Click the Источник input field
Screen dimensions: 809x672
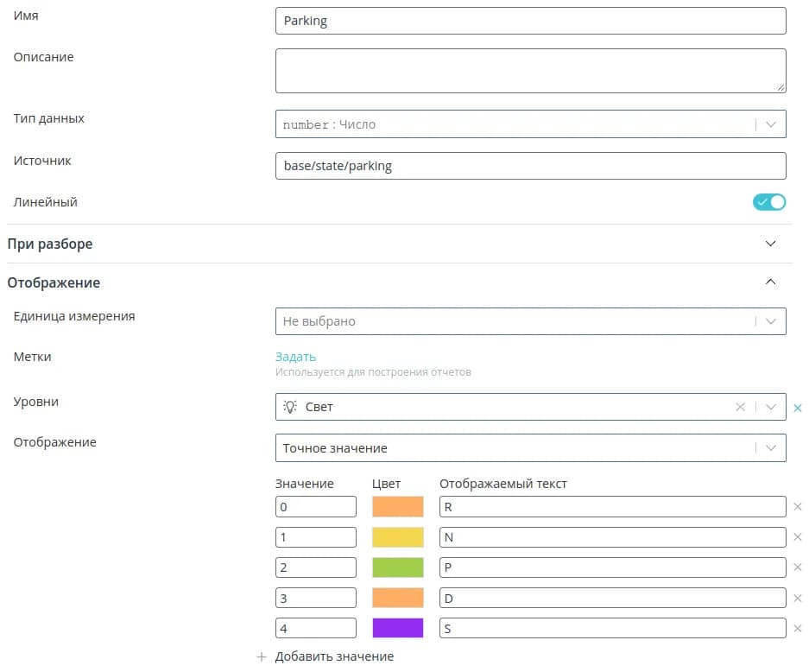pyautogui.click(x=530, y=166)
